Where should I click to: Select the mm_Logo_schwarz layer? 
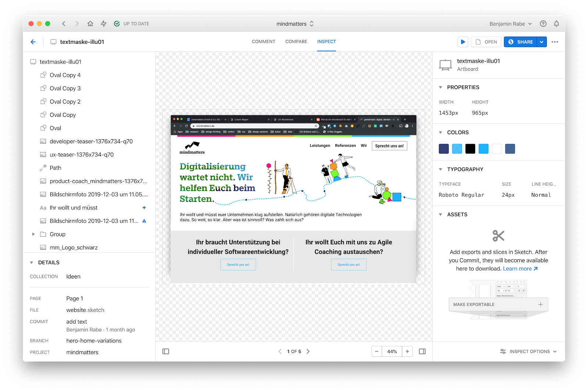point(89,247)
